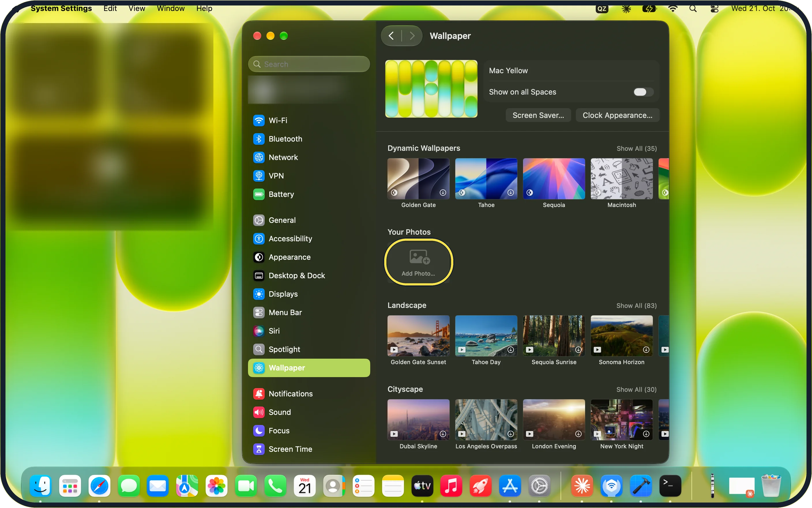
Task: Choose New York Night wallpaper
Action: (621, 420)
